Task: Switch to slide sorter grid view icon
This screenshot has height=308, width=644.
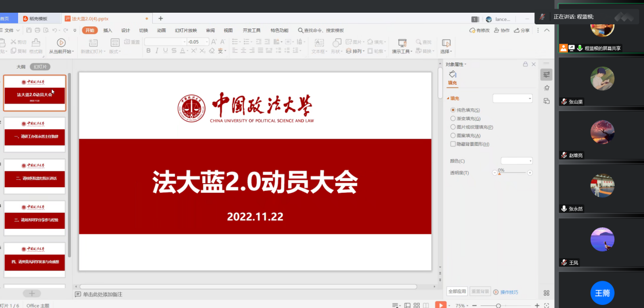Action: (416, 305)
